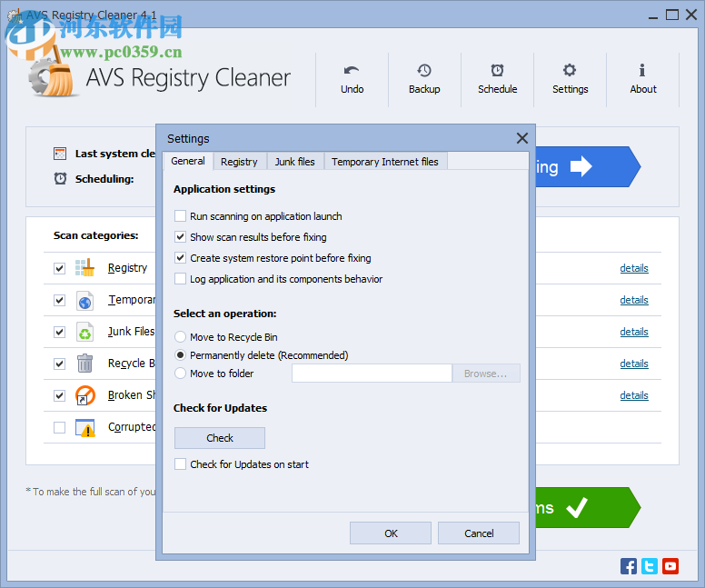Open the Schedule alarm clock icon

tap(497, 70)
